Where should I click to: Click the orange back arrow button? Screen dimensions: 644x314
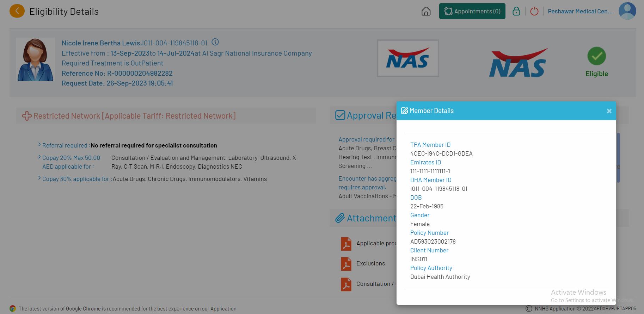point(17,11)
